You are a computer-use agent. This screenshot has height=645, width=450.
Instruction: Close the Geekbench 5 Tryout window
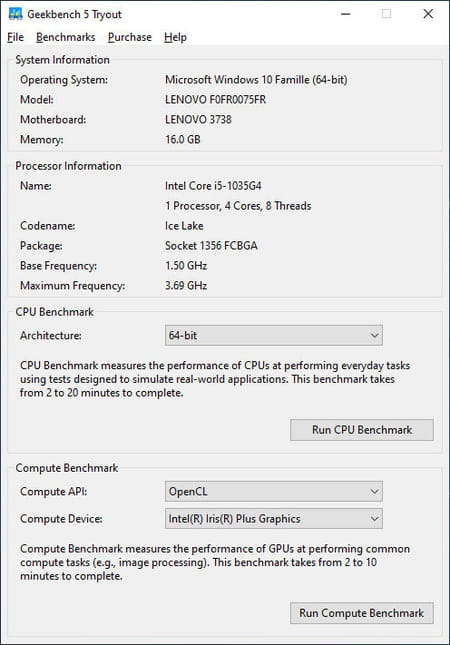click(428, 14)
